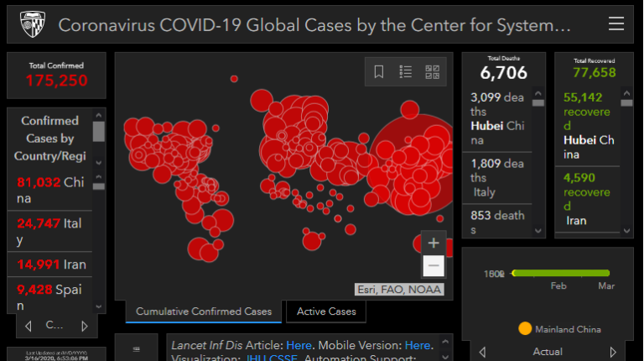The width and height of the screenshot is (644, 361).
Task: Open the Mobile Version Here link
Action: pos(418,345)
